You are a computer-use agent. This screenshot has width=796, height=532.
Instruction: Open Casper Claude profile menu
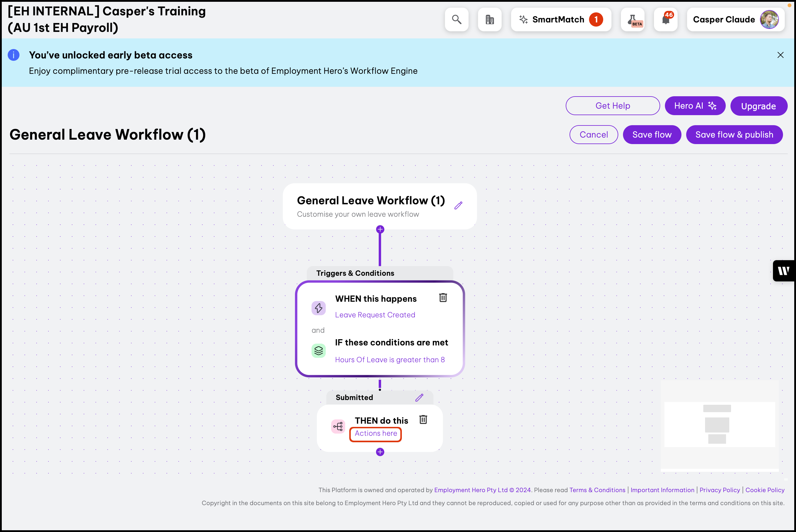click(x=735, y=20)
